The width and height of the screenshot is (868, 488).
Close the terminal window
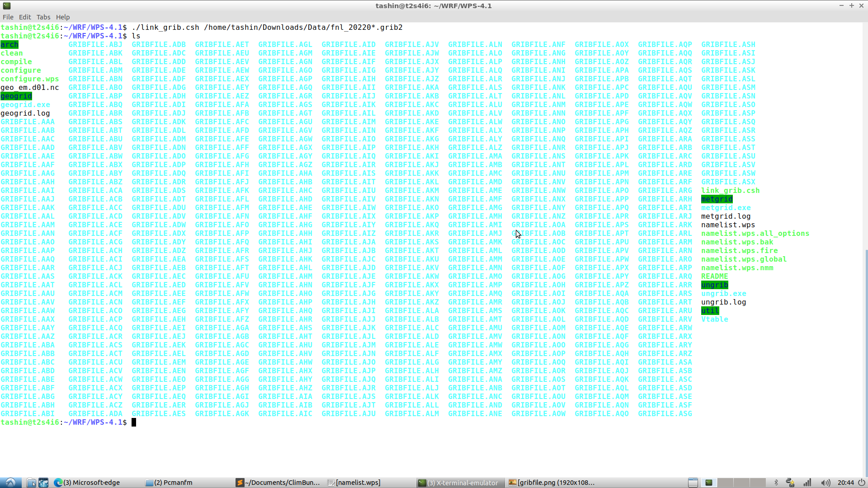click(862, 5)
